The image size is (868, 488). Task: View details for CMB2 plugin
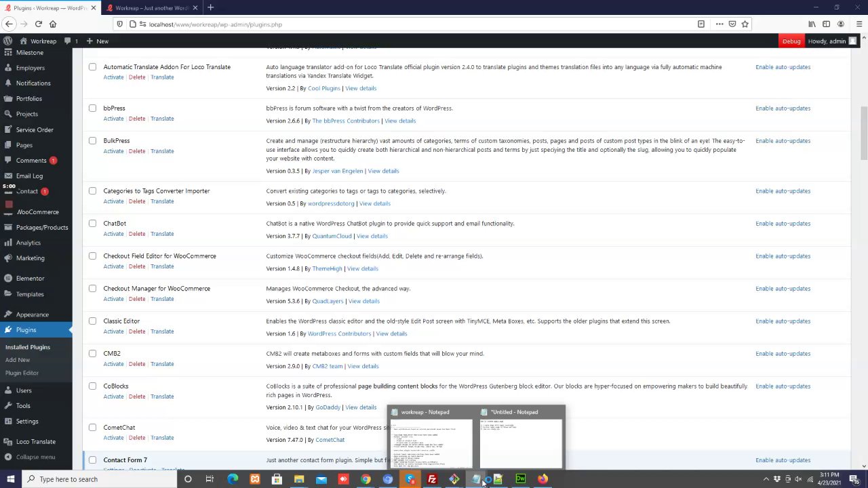pyautogui.click(x=363, y=366)
